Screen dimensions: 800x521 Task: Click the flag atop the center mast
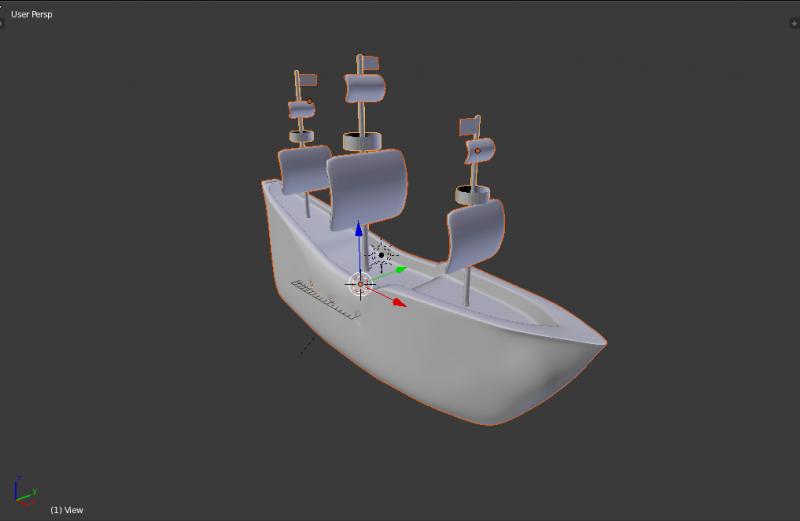tap(370, 63)
